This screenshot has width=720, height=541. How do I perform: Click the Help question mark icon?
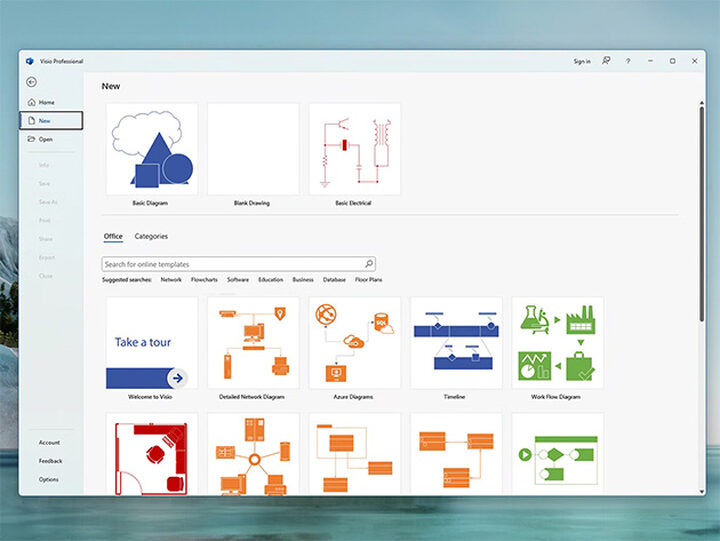click(x=628, y=61)
